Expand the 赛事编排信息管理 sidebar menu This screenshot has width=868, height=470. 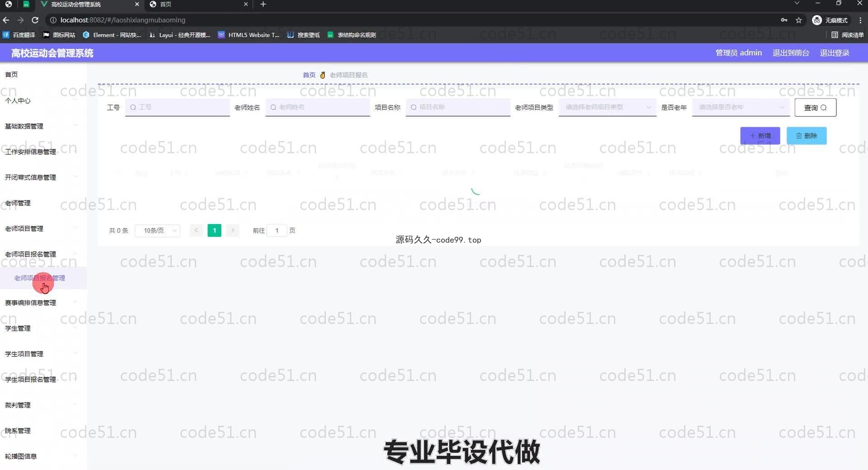(43, 302)
